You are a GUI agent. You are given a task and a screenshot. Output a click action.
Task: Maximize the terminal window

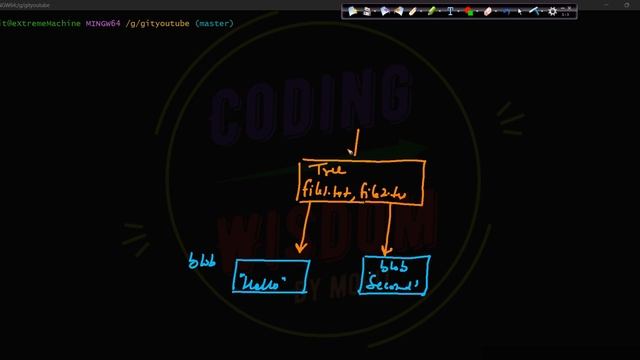[627, 5]
